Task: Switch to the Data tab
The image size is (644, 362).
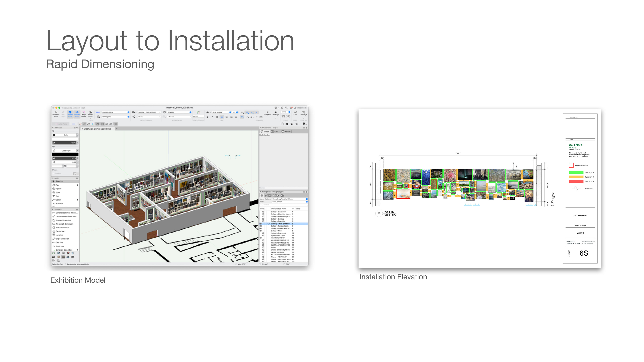Action: tap(275, 132)
